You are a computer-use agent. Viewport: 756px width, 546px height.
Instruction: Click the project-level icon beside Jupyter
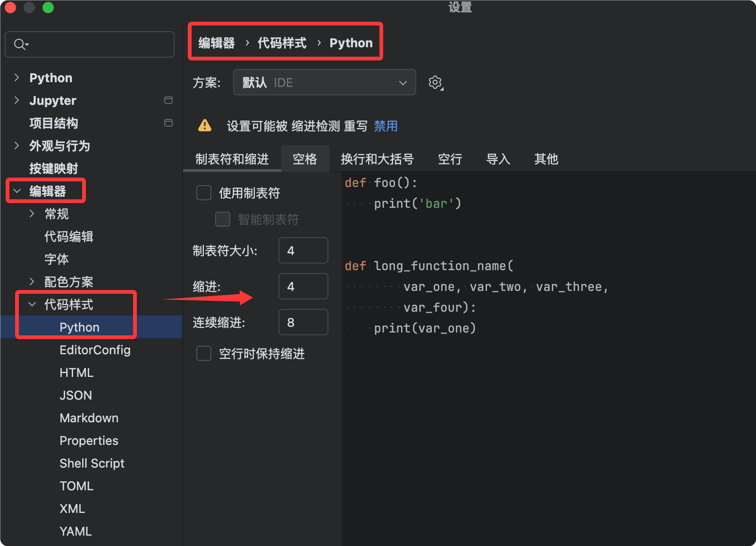coord(168,100)
